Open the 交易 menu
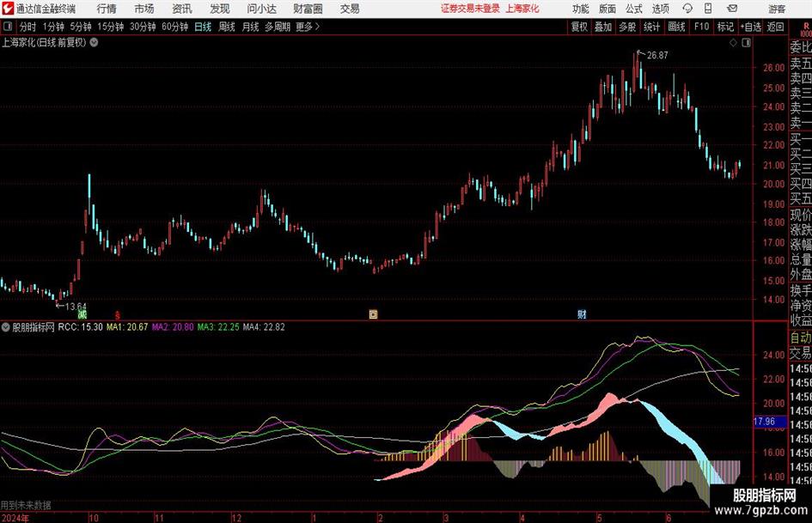The height and width of the screenshot is (523, 812). point(350,9)
